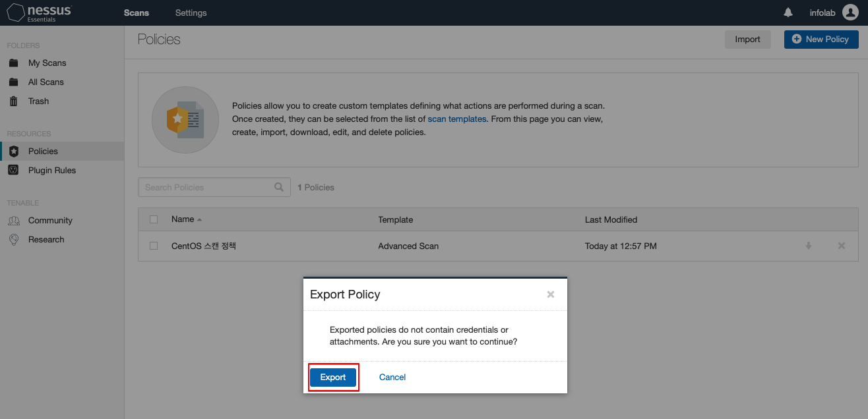Open the notifications bell

click(x=788, y=13)
